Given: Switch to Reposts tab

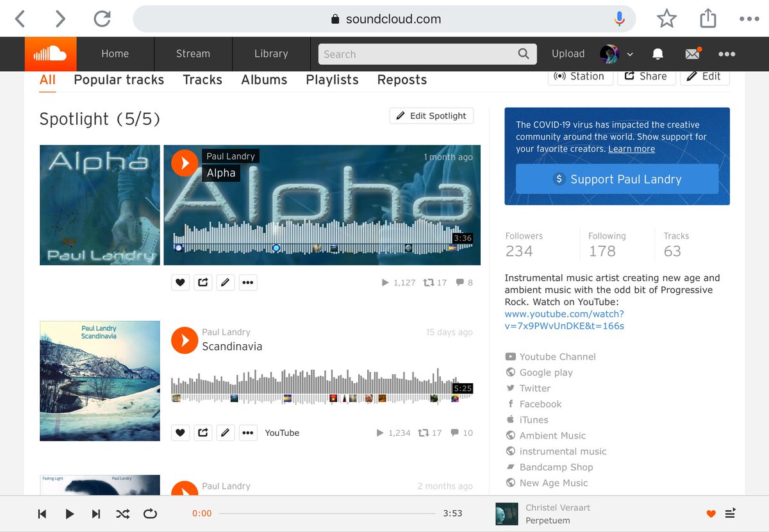Looking at the screenshot, I should (x=402, y=80).
